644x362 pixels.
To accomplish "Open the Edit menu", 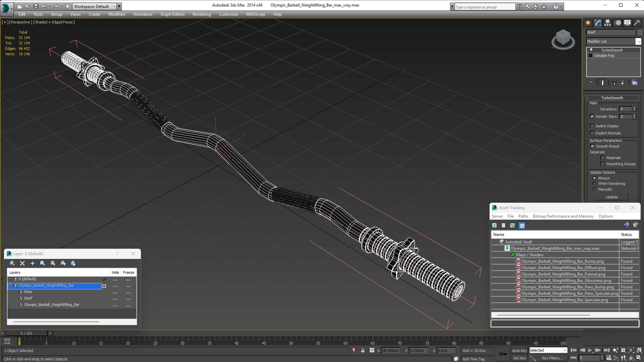I will [22, 14].
